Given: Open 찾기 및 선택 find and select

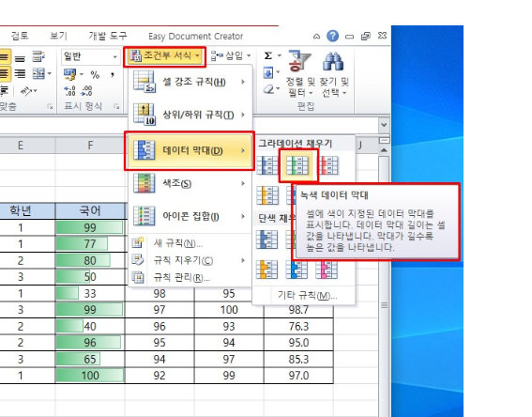Looking at the screenshot, I should tap(335, 74).
